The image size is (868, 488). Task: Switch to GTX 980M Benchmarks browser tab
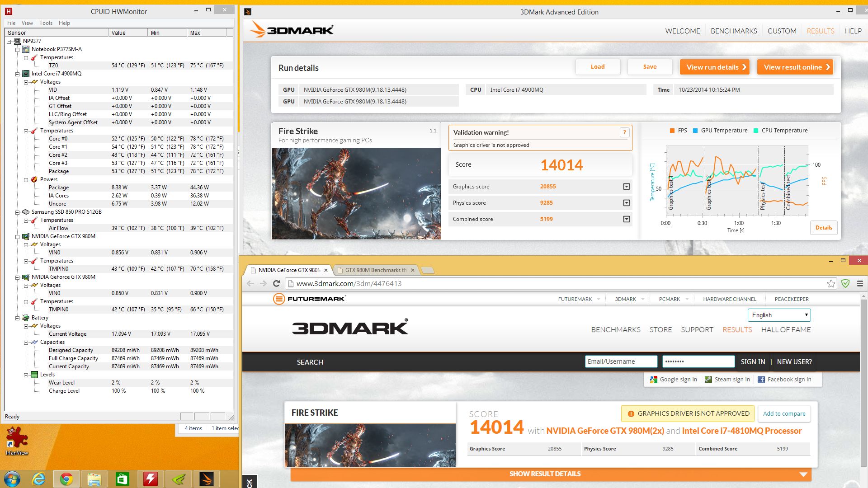coord(376,270)
